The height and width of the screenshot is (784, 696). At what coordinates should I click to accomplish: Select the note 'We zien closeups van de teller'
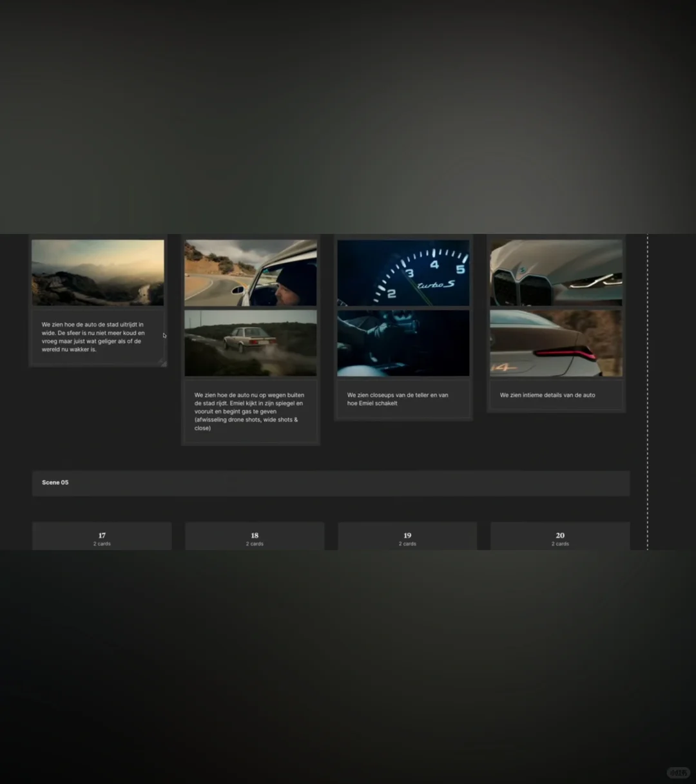pyautogui.click(x=403, y=399)
